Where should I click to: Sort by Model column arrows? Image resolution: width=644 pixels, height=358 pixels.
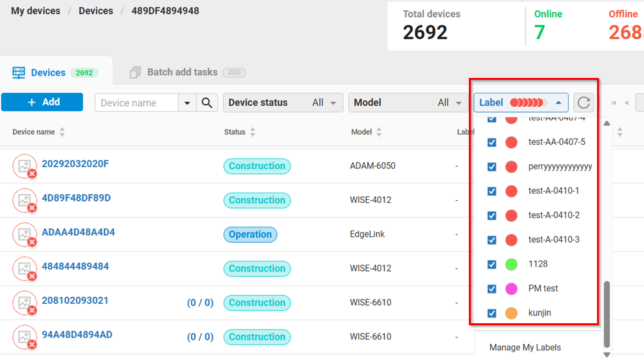coord(379,132)
